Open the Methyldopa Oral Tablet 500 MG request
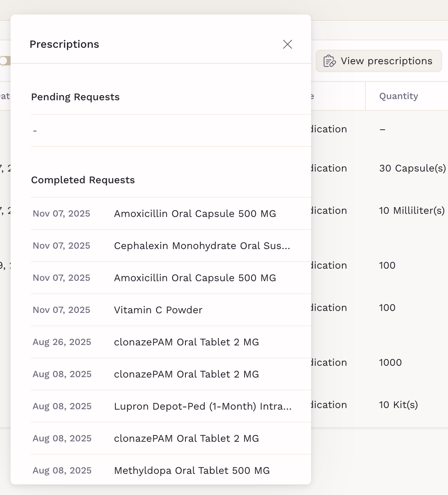 pos(192,471)
